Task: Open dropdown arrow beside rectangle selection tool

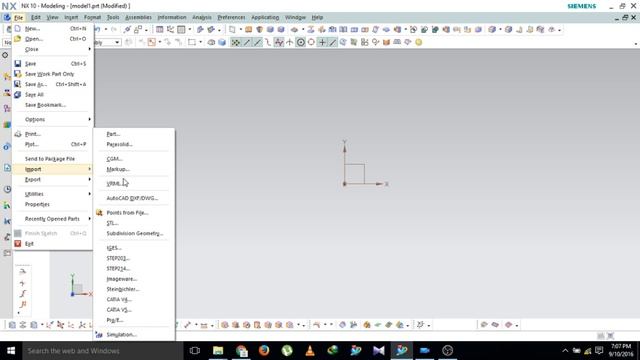Action: tap(200, 42)
